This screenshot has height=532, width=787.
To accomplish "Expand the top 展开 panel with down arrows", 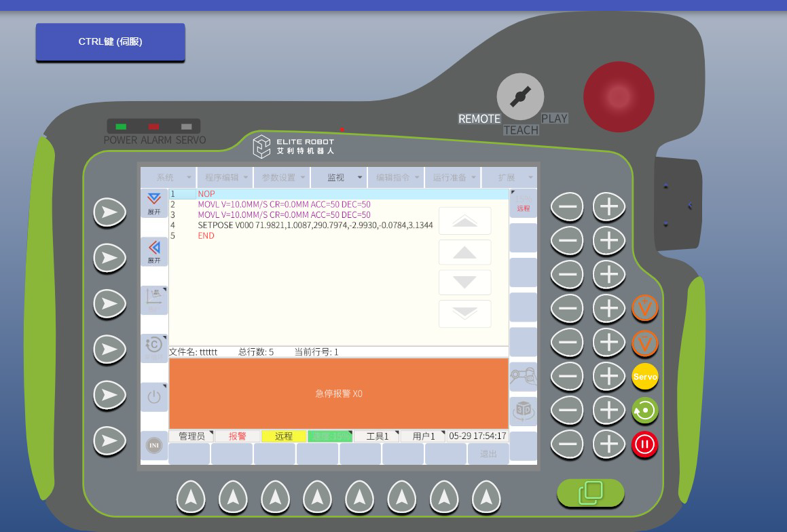I will pyautogui.click(x=154, y=203).
